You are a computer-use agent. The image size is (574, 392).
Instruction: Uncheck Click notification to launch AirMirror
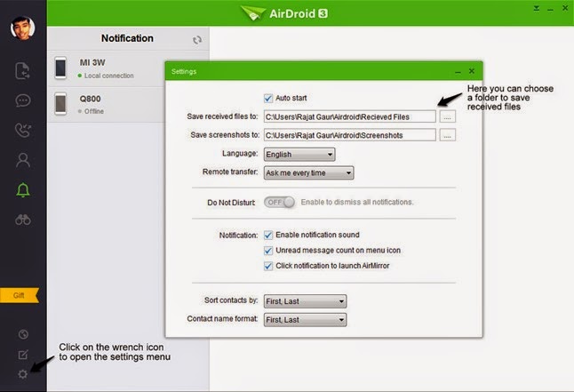[268, 266]
